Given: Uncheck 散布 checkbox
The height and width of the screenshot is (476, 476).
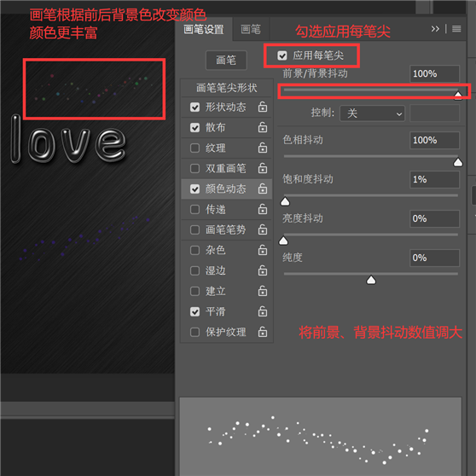Looking at the screenshot, I should click(x=194, y=127).
